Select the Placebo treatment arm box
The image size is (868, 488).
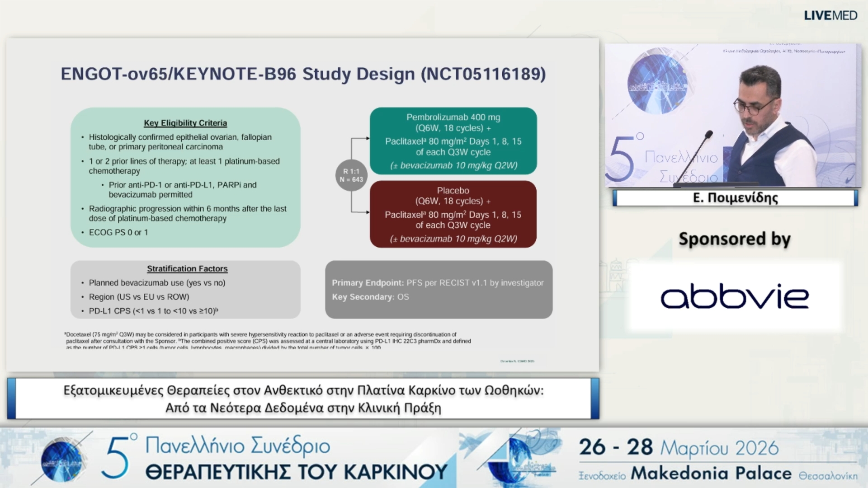(x=453, y=214)
